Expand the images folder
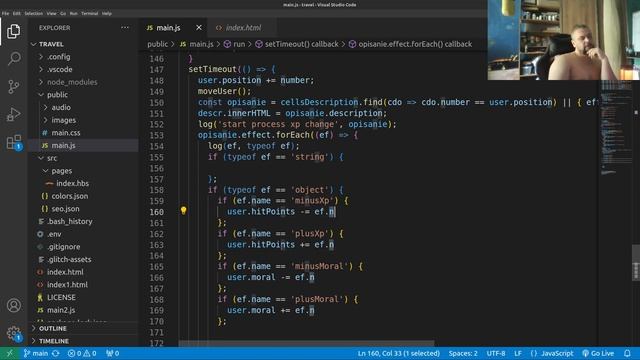640x360 pixels. pos(83,120)
